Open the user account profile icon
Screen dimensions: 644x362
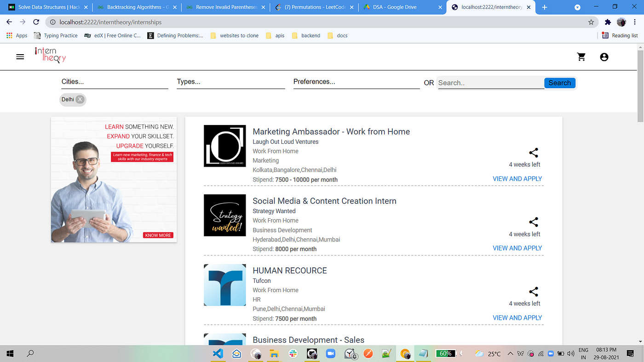point(604,57)
